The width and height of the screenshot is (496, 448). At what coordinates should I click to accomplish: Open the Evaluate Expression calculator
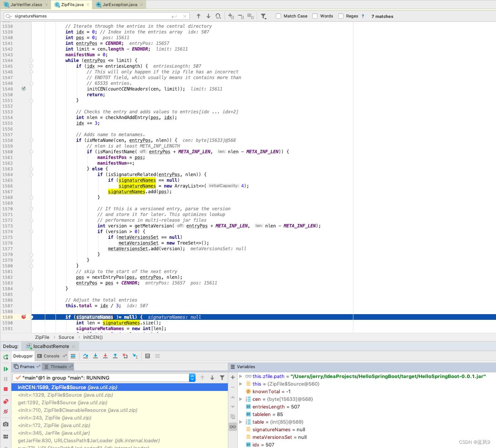point(148,356)
